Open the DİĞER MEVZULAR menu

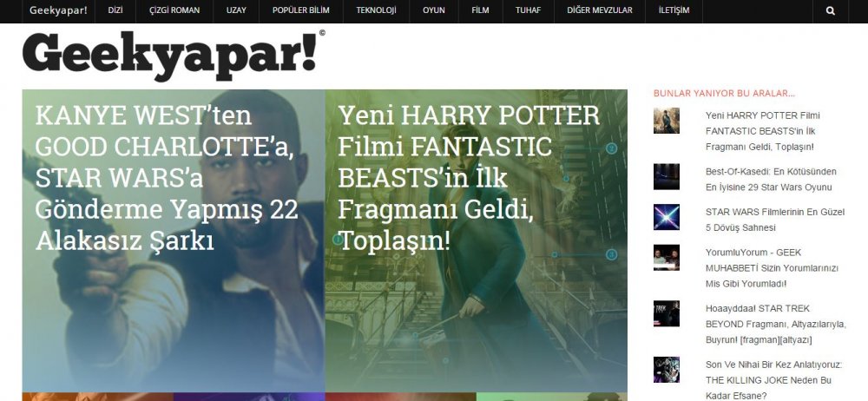tap(600, 10)
